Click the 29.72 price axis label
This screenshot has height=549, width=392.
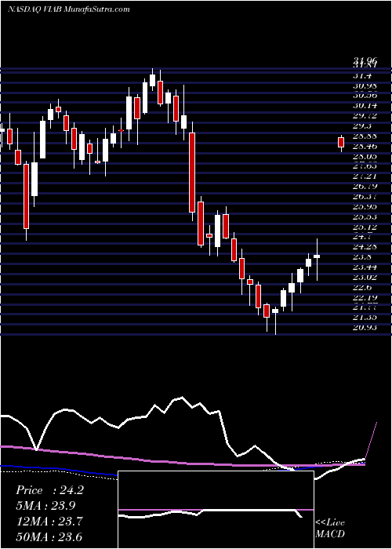coord(365,115)
